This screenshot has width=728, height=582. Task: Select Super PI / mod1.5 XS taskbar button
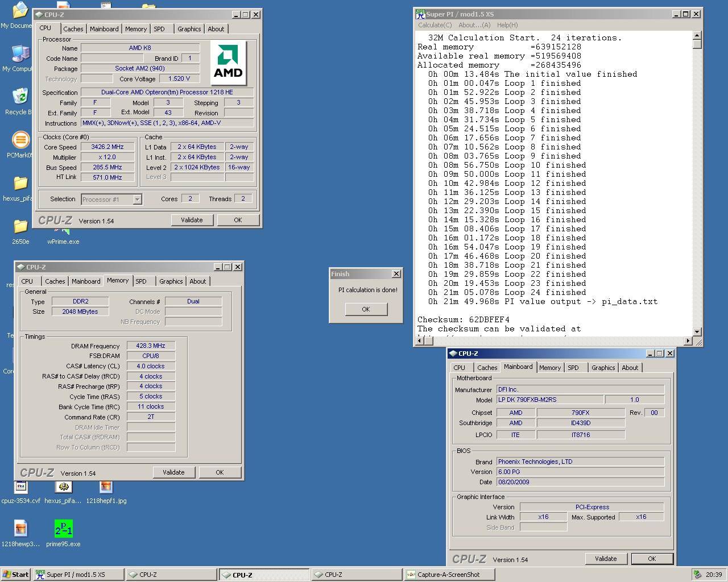(x=78, y=575)
